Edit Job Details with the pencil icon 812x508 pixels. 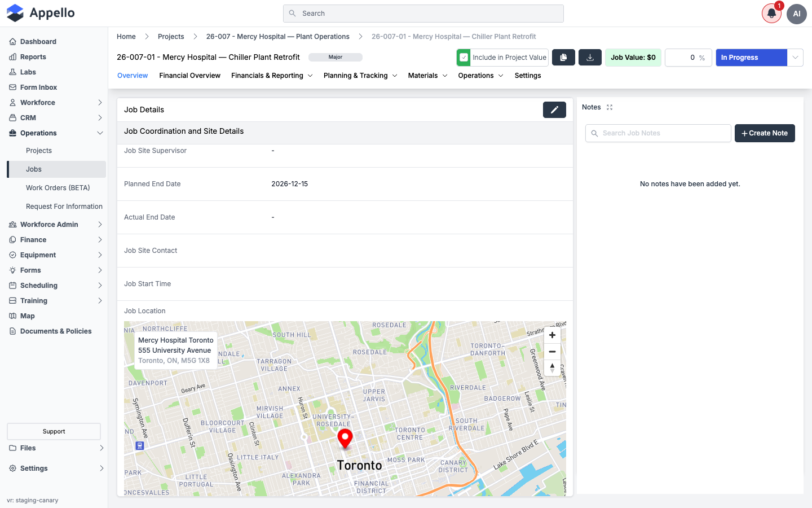pyautogui.click(x=554, y=110)
